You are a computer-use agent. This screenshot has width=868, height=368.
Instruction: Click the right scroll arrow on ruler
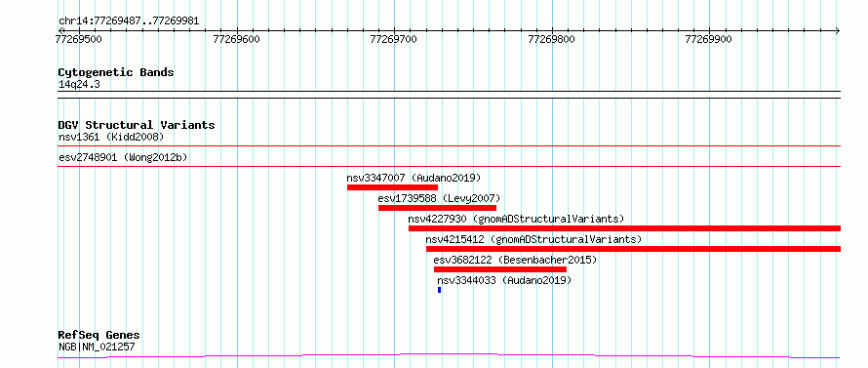point(838,31)
